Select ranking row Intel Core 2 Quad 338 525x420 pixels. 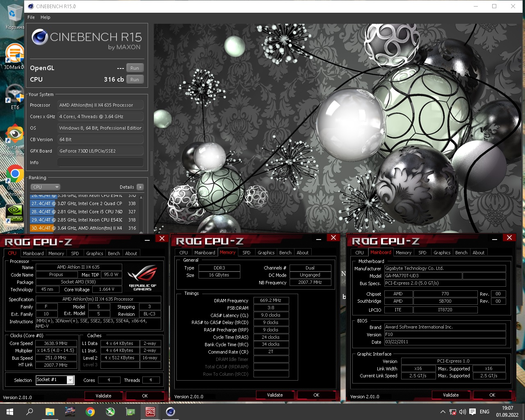coord(83,203)
